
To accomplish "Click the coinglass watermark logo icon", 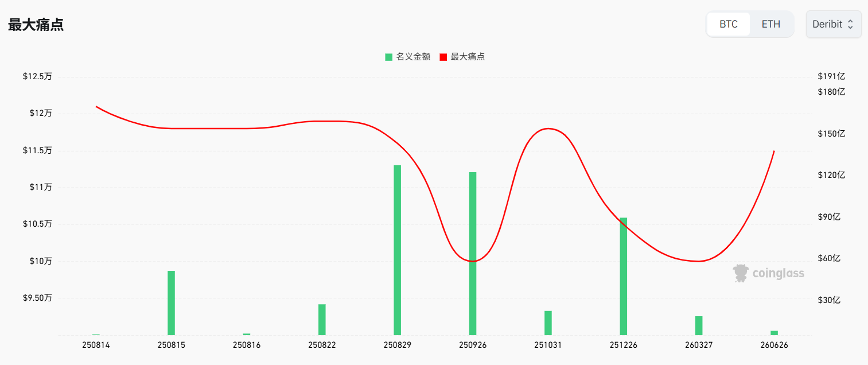I will (x=741, y=273).
